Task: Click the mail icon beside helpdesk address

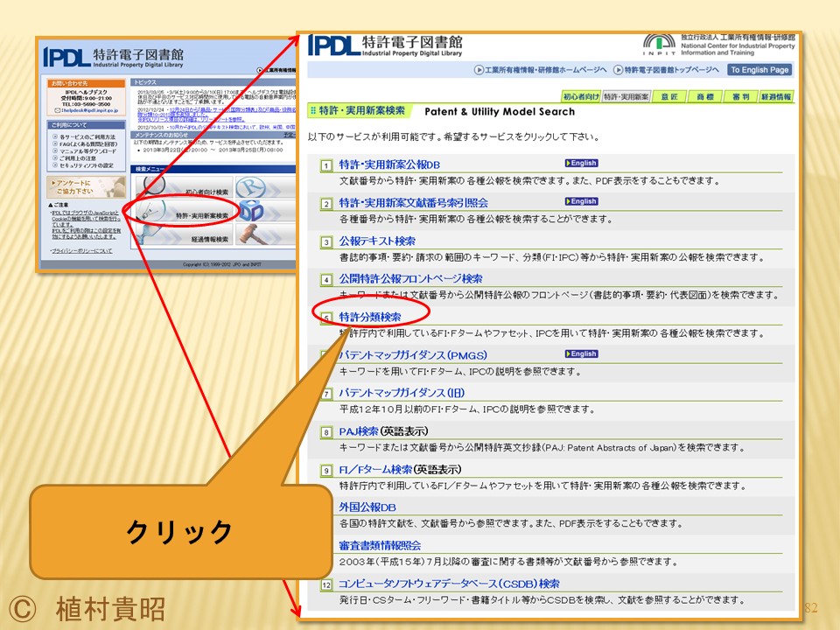Action: pos(58,110)
